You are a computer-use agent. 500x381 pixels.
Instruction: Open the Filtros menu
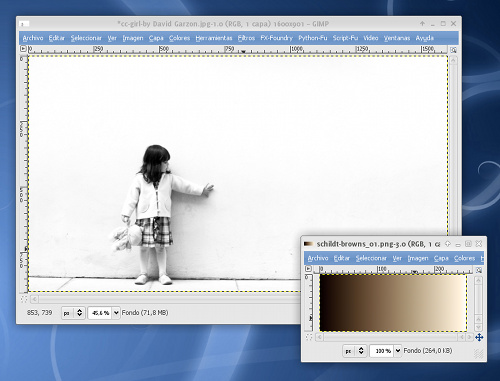pyautogui.click(x=246, y=38)
